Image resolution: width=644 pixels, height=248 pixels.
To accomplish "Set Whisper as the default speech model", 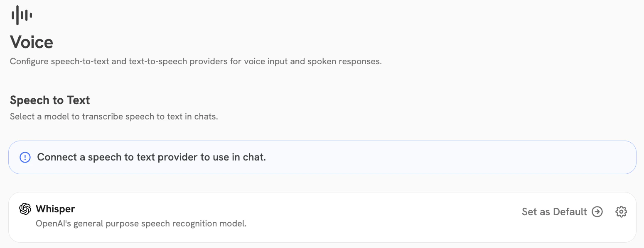I will point(554,212).
